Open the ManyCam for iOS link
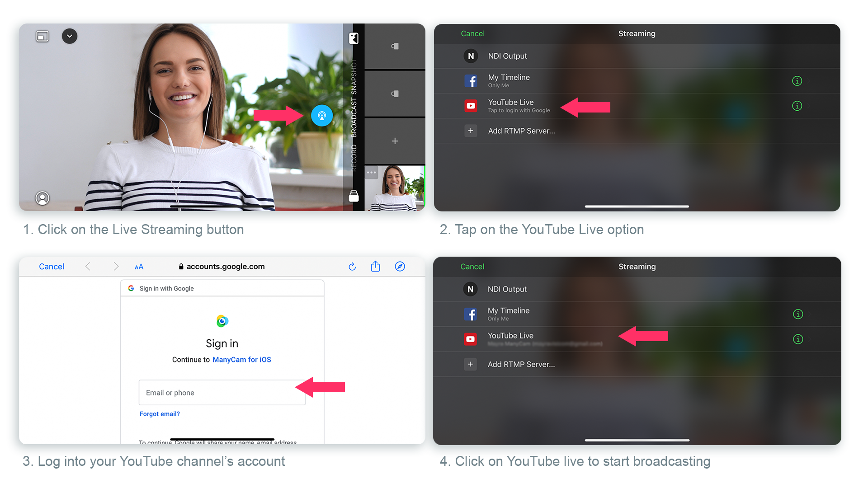Viewport: 868px width, 488px height. click(x=242, y=360)
